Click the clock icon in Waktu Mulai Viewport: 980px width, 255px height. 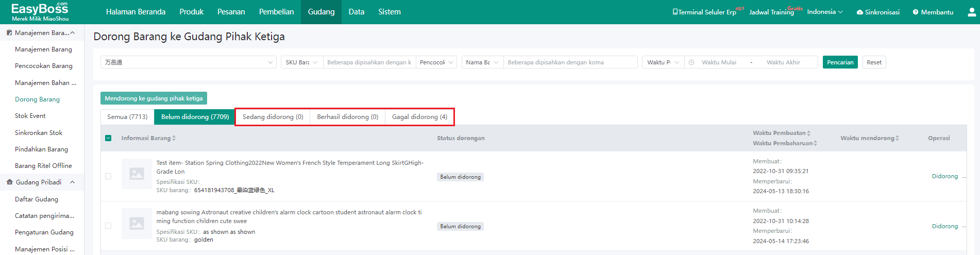(x=691, y=62)
